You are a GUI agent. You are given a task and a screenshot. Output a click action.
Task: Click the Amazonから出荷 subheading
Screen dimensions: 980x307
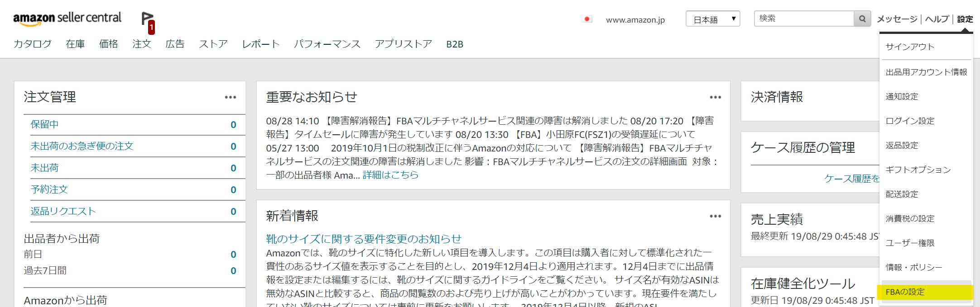pyautogui.click(x=66, y=300)
